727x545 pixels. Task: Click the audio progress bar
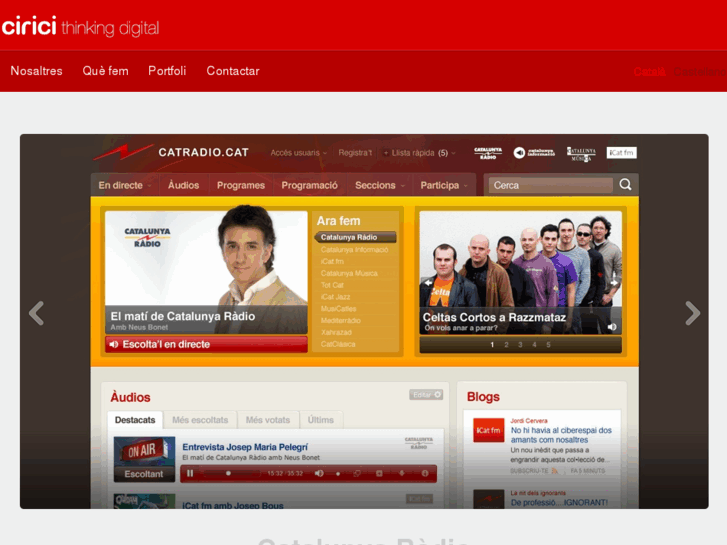[233, 474]
